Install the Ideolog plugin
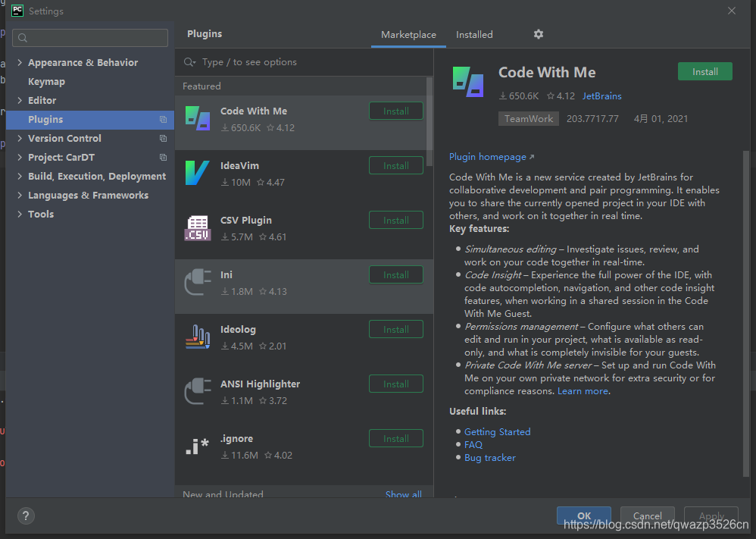This screenshot has width=756, height=539. click(x=396, y=329)
